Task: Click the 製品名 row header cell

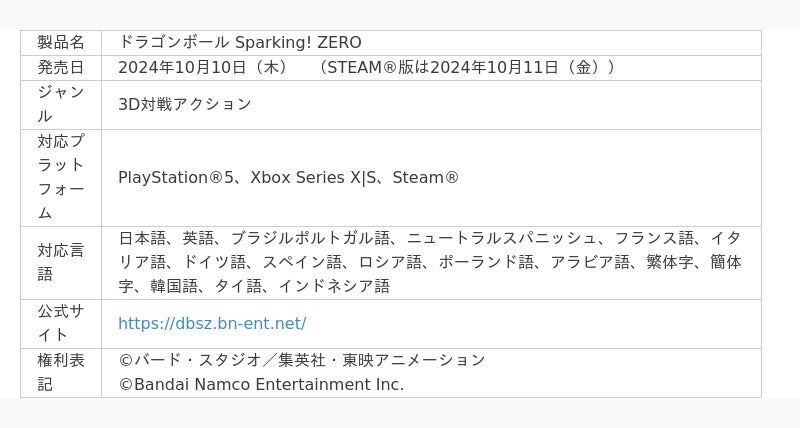Action: point(61,42)
